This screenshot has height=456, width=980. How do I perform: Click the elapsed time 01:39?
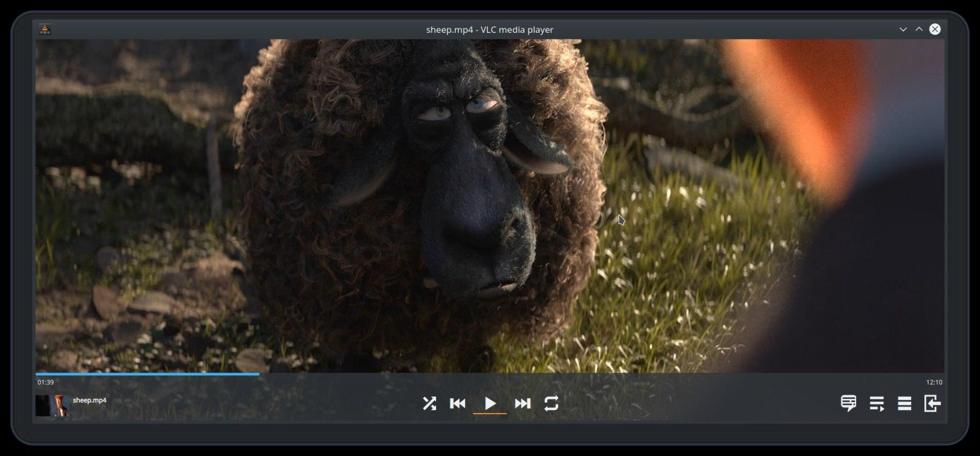(x=46, y=382)
